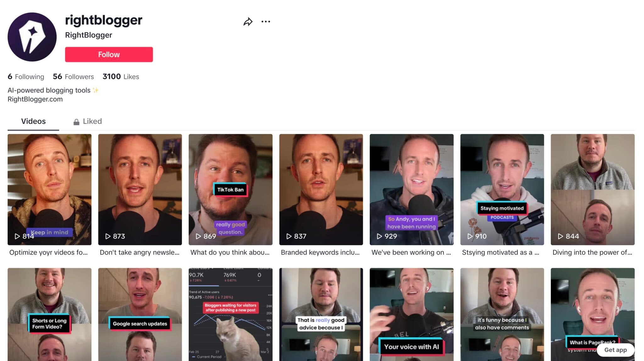
Task: Click the 6 Following count
Action: coord(26,76)
